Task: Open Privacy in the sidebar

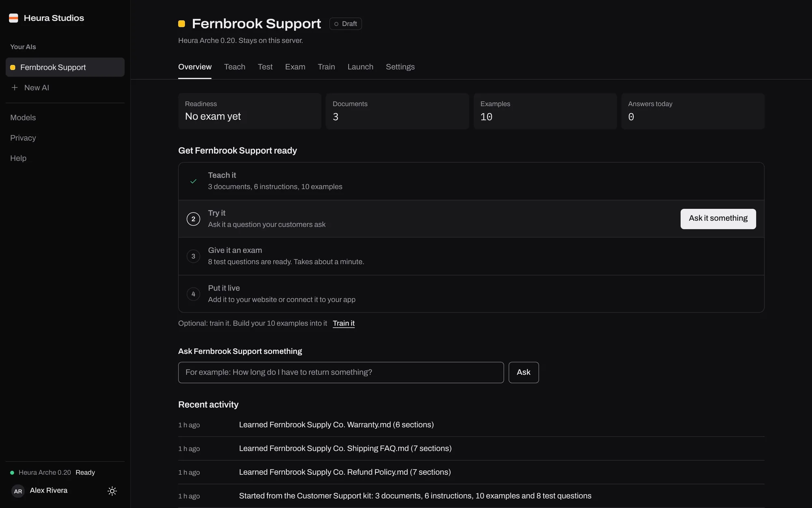Action: (23, 138)
